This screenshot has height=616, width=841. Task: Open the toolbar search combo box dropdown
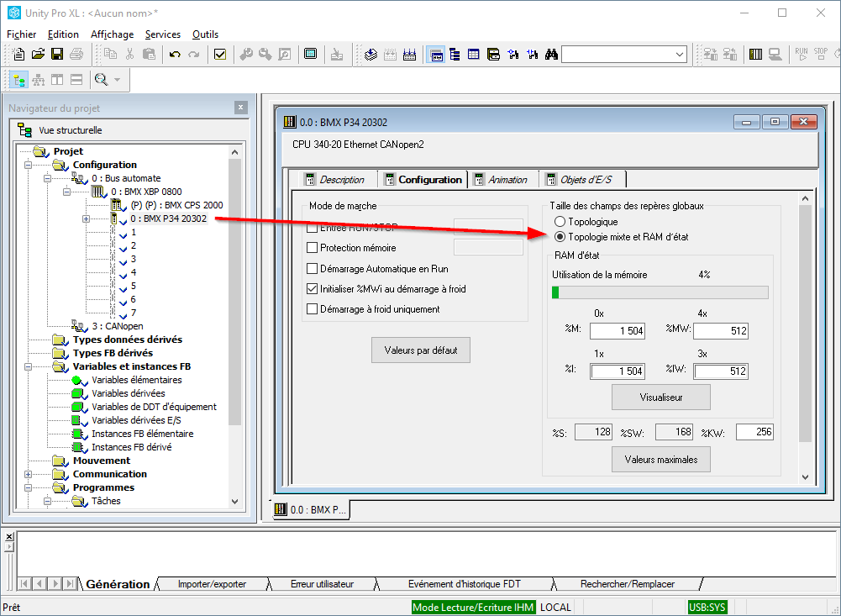pos(679,55)
